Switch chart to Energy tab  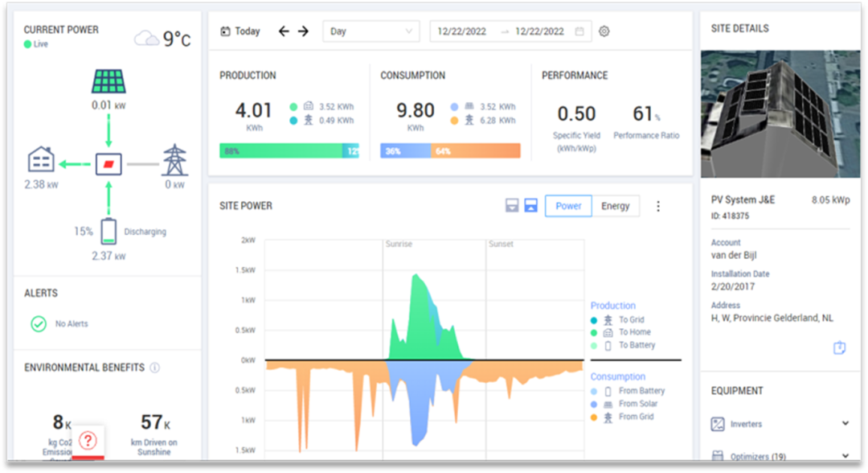pos(616,206)
